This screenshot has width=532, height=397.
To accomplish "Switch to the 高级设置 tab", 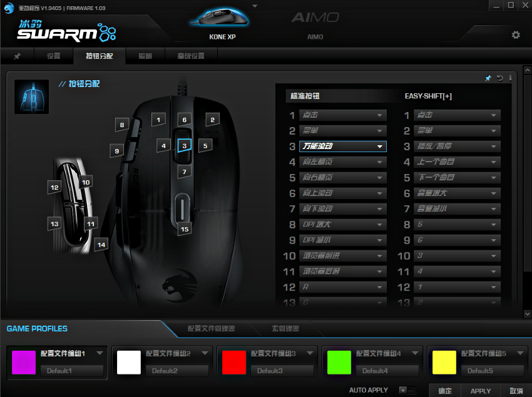I will click(191, 56).
